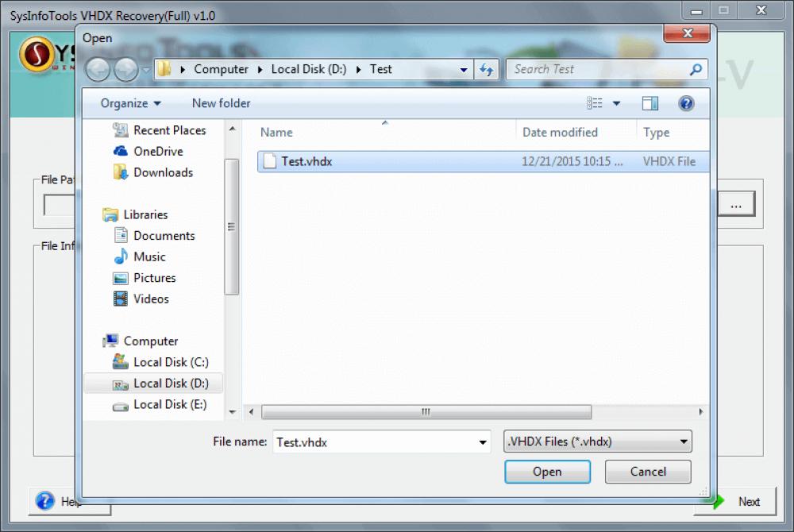The image size is (794, 532).
Task: Cancel the file selection dialog
Action: point(648,472)
